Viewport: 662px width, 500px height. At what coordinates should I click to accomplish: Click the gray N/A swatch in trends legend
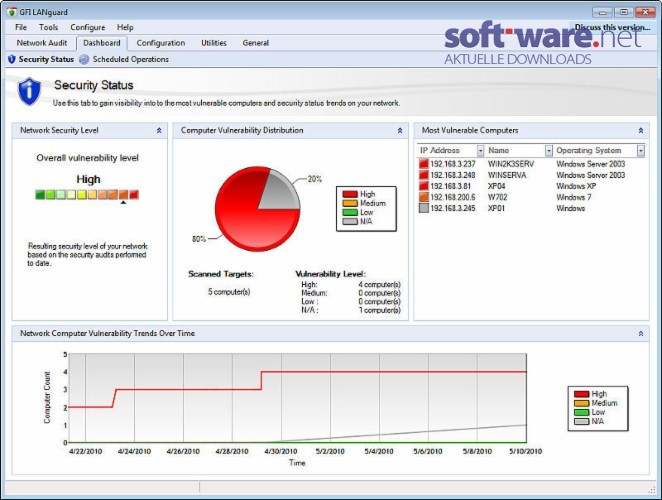[581, 421]
